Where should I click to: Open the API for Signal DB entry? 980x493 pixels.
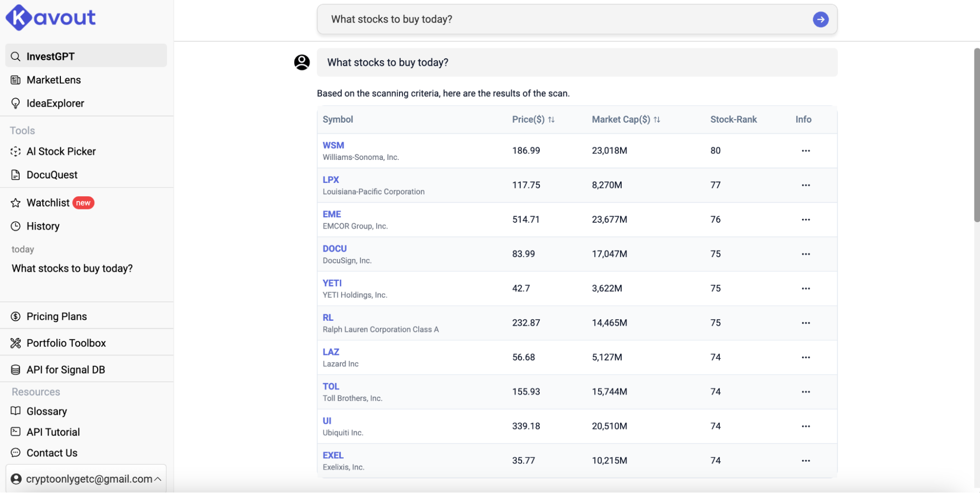[x=66, y=370]
